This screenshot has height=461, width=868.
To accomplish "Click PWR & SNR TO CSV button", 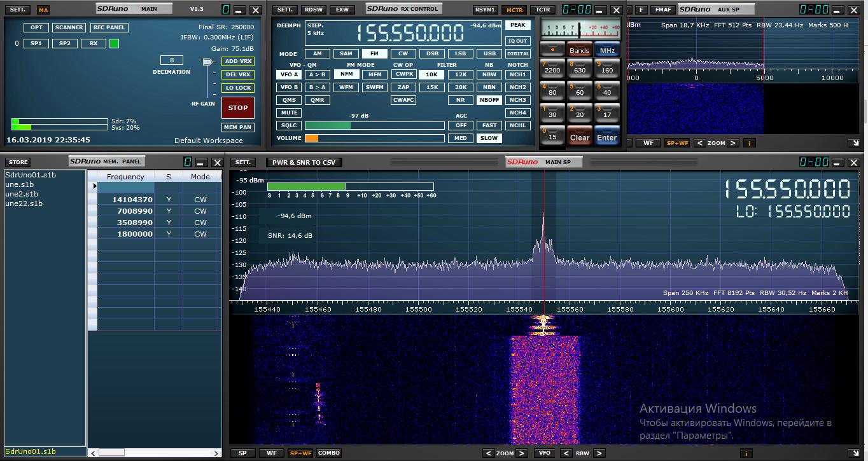I will (x=304, y=162).
